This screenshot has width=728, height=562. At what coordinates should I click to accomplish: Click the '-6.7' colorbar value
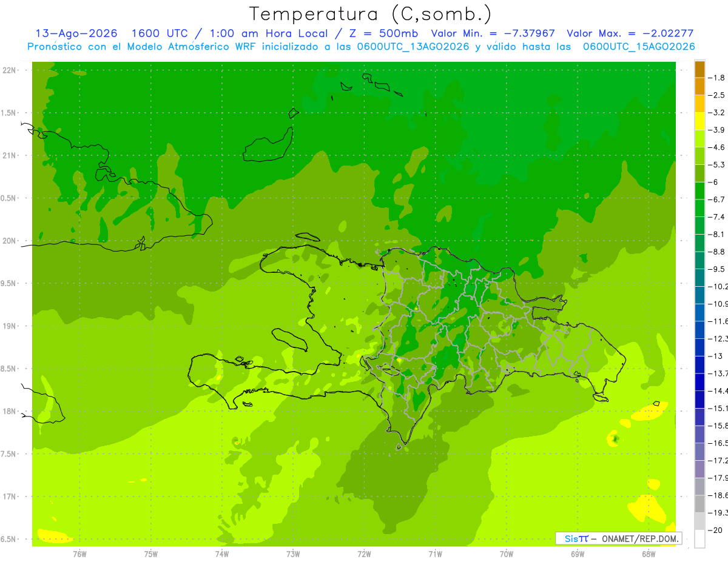pos(717,199)
